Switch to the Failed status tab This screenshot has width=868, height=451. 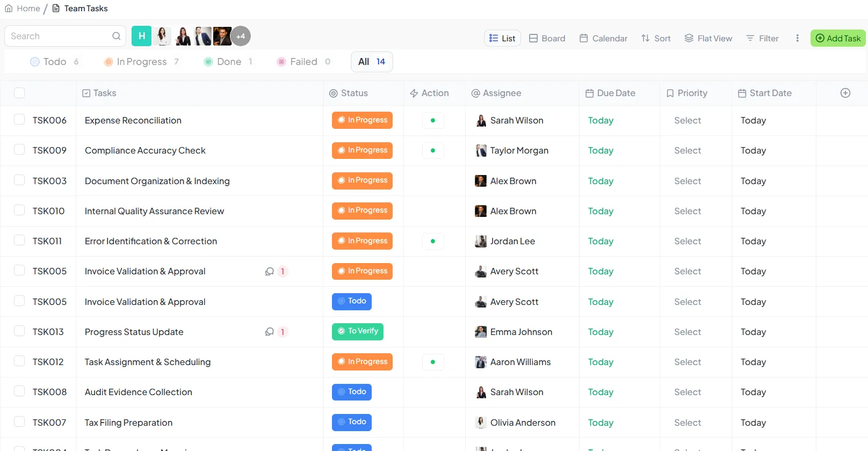click(x=304, y=62)
